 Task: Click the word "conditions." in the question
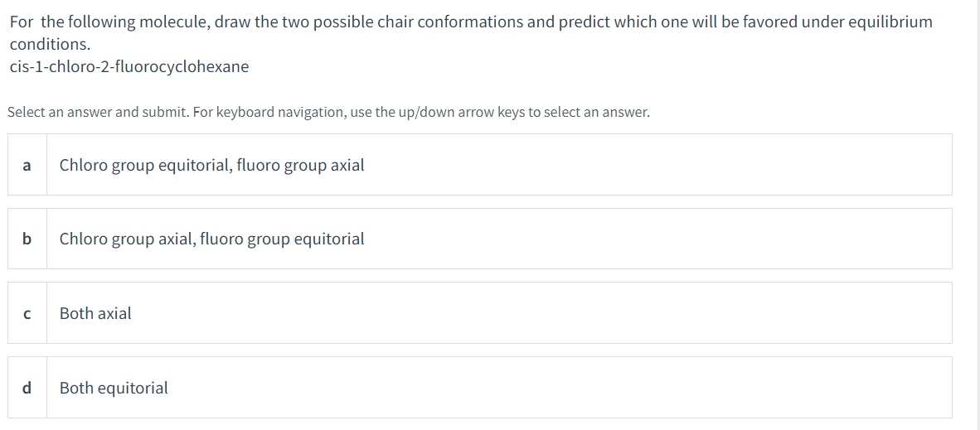(50, 44)
